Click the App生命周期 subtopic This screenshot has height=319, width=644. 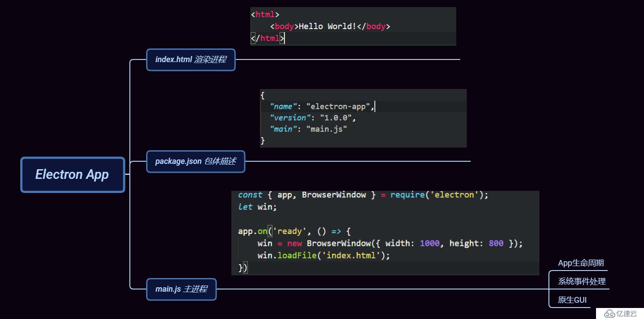pyautogui.click(x=581, y=263)
